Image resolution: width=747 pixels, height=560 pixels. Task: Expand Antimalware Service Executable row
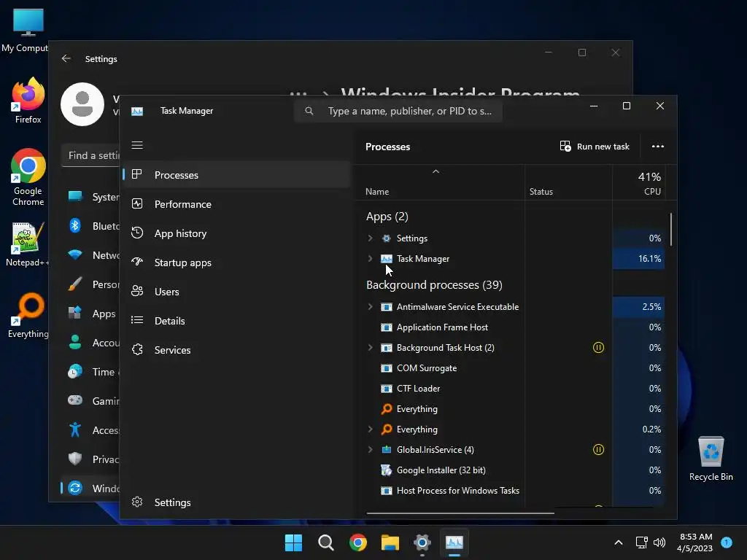point(370,307)
